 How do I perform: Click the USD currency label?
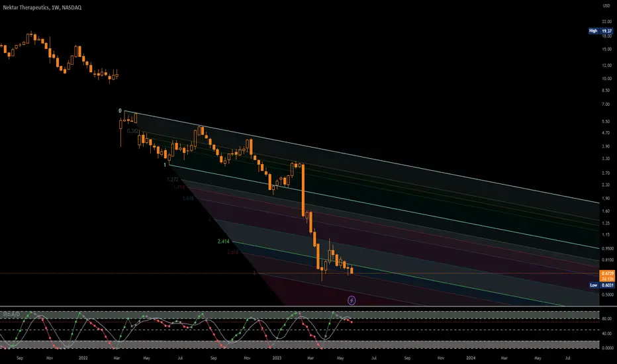pos(606,5)
